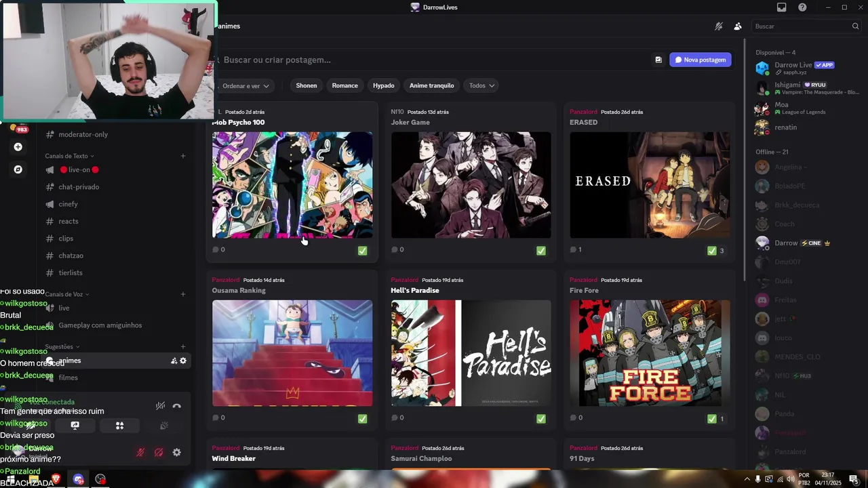Toggle the member list icon
868x488 pixels.
point(738,26)
